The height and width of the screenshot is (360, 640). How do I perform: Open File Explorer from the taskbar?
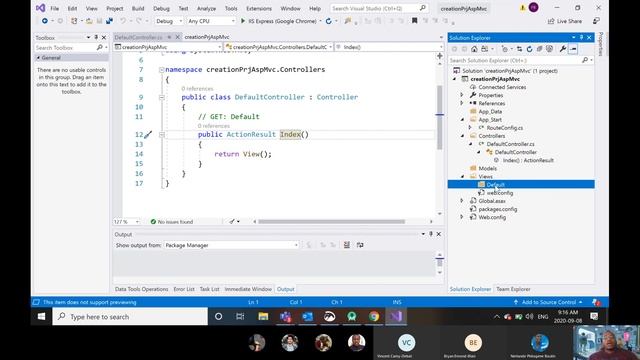pyautogui.click(x=263, y=316)
